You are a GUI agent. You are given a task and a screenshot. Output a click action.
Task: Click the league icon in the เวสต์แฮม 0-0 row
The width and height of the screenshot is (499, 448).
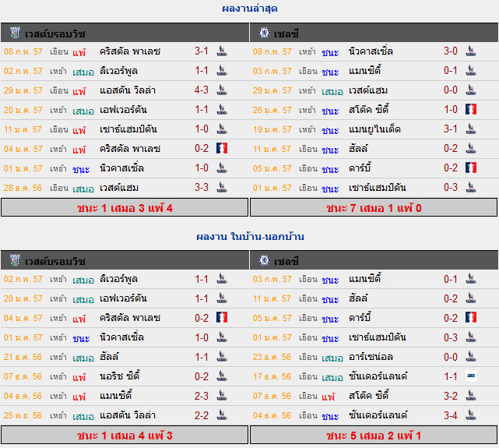click(471, 90)
